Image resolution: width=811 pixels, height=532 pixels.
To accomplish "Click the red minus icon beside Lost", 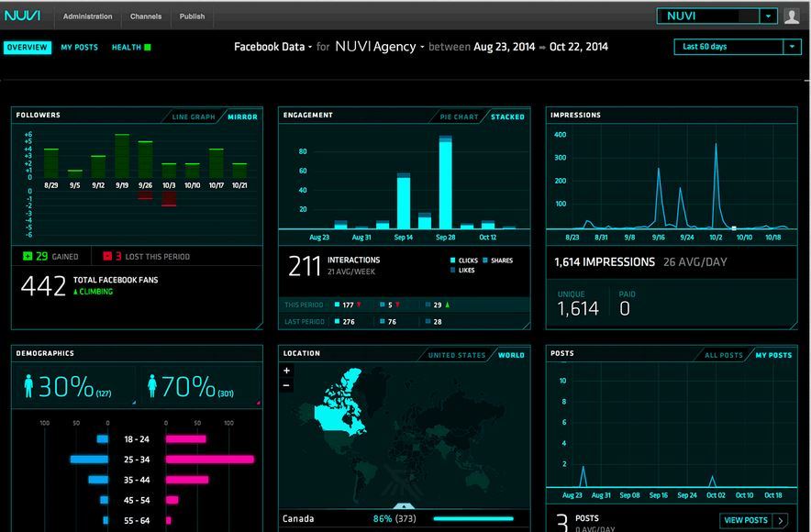I will [x=107, y=256].
